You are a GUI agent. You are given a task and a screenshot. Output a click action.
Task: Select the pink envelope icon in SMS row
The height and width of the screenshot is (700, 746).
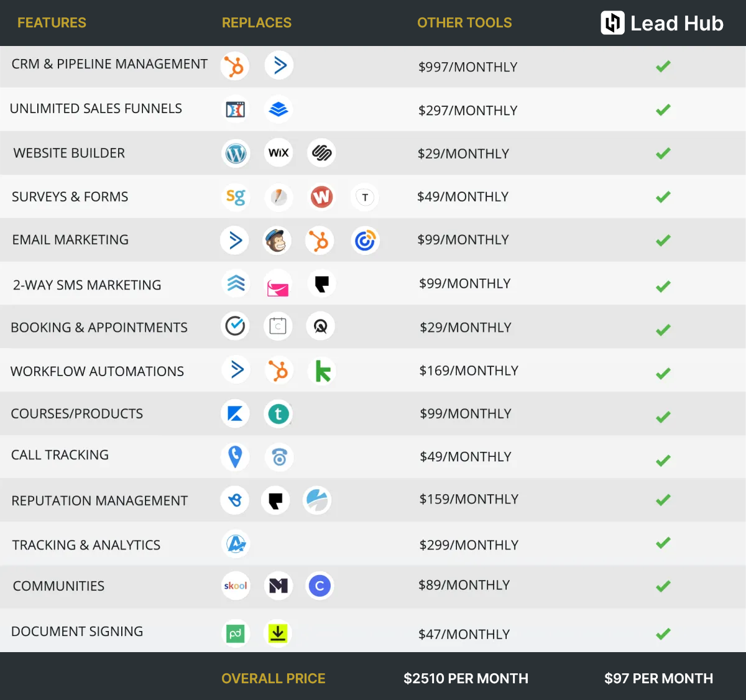277,285
